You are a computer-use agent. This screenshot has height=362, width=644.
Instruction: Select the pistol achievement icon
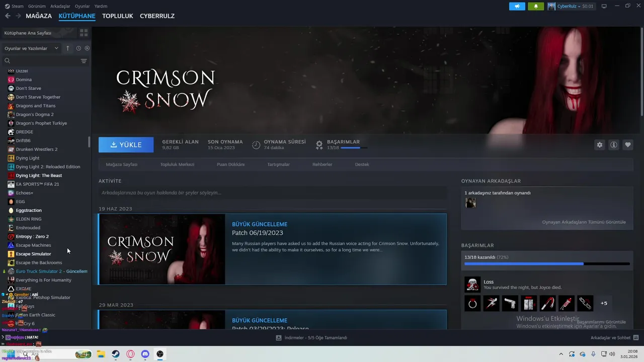pos(510,303)
